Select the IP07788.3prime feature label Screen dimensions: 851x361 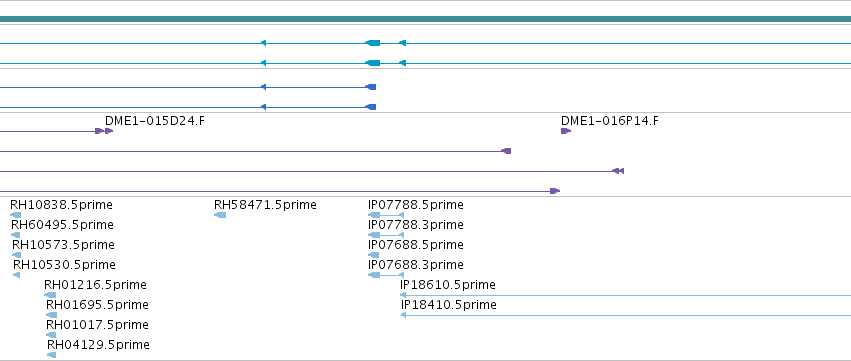[x=416, y=225]
